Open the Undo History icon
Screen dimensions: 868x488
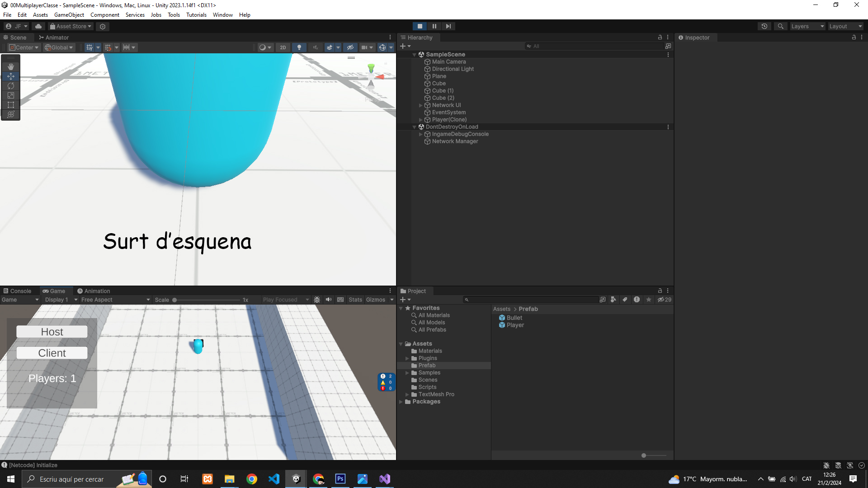point(764,26)
